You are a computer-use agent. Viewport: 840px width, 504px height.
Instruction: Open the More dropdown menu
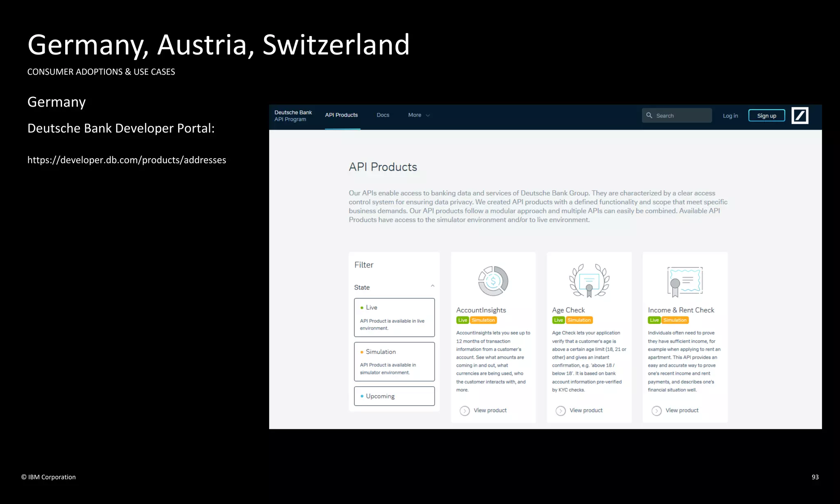pyautogui.click(x=419, y=115)
